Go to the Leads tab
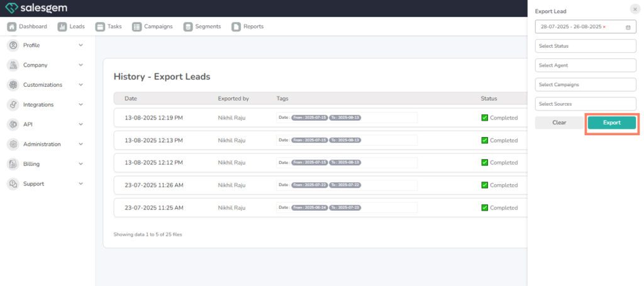The height and width of the screenshot is (286, 644). [x=71, y=26]
